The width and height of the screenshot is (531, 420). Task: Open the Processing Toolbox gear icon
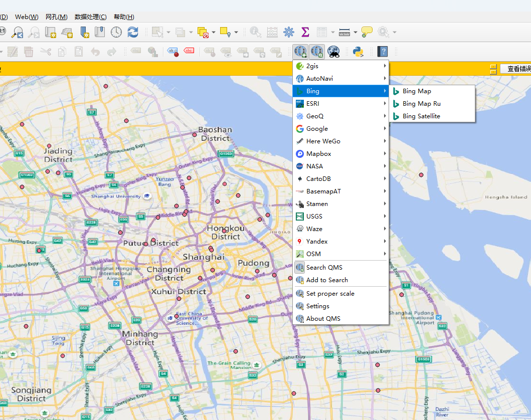click(x=288, y=32)
